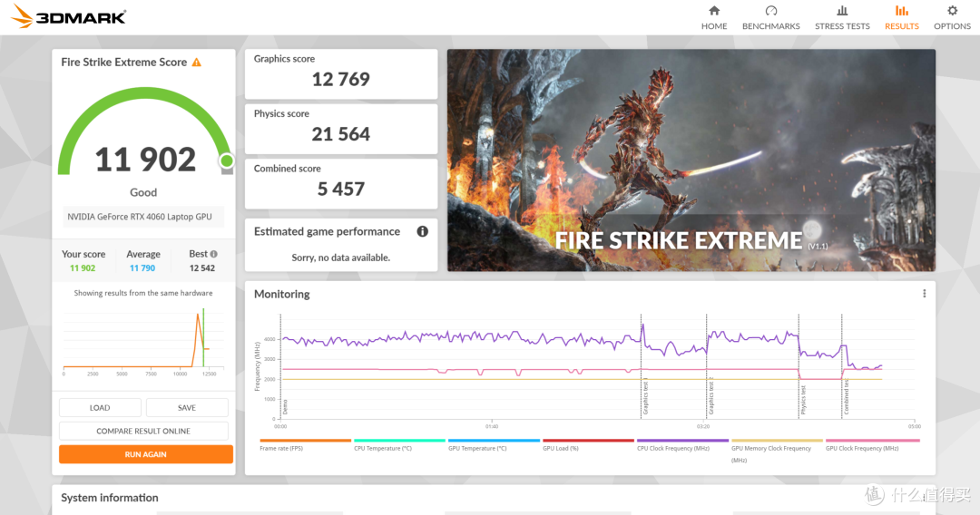Click the green score gauge indicator dot

227,161
